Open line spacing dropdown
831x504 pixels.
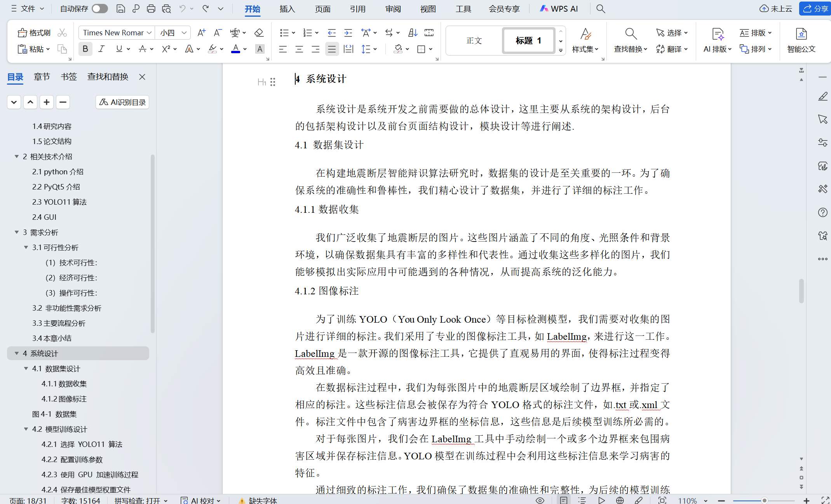[x=375, y=49]
